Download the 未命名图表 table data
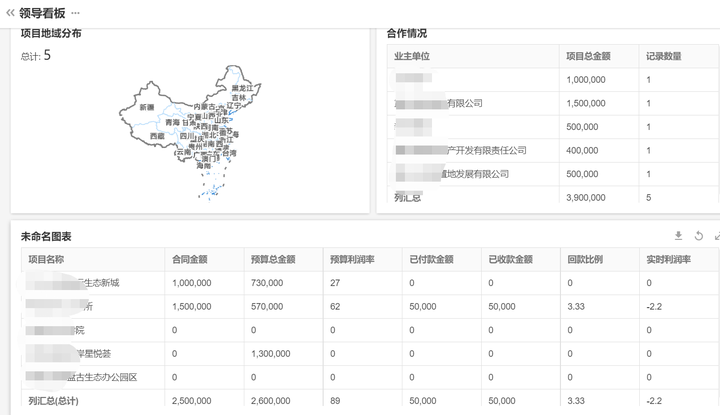Image resolution: width=720 pixels, height=415 pixels. [678, 236]
